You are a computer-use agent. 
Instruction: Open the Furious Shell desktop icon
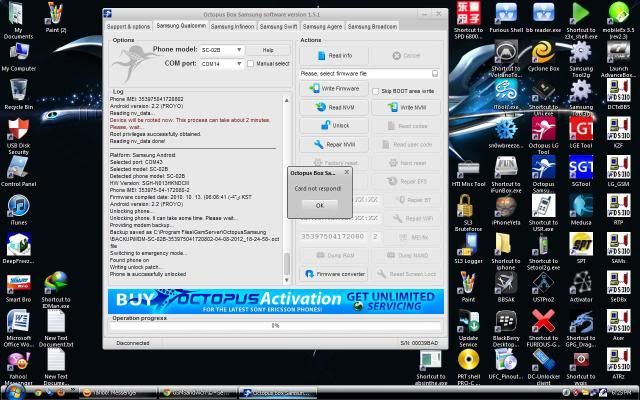[506, 17]
